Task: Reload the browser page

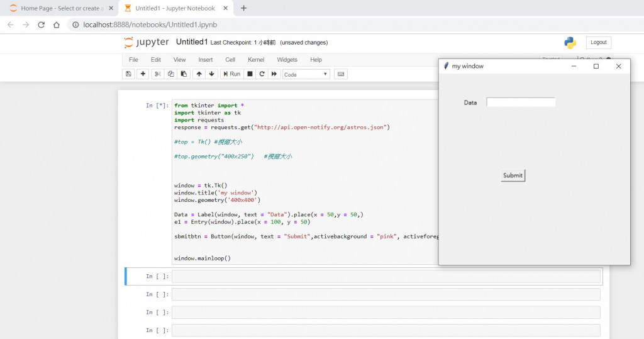Action: point(41,25)
